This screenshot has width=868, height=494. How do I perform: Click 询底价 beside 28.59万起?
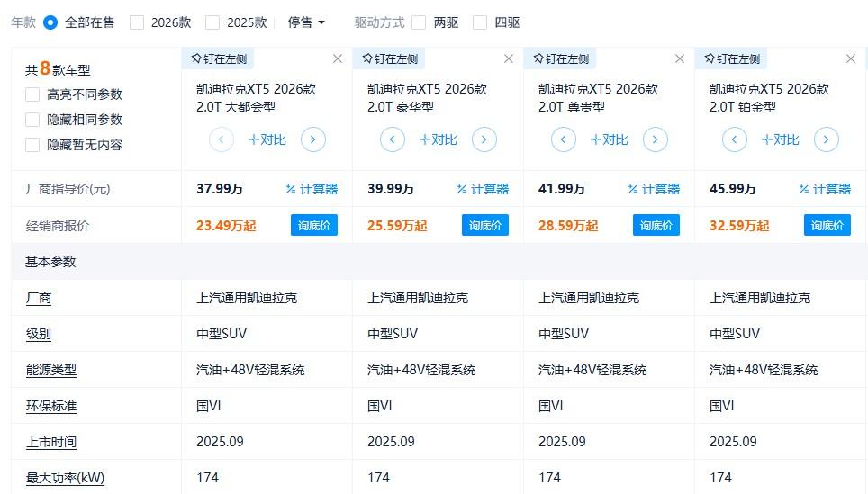[x=656, y=226]
